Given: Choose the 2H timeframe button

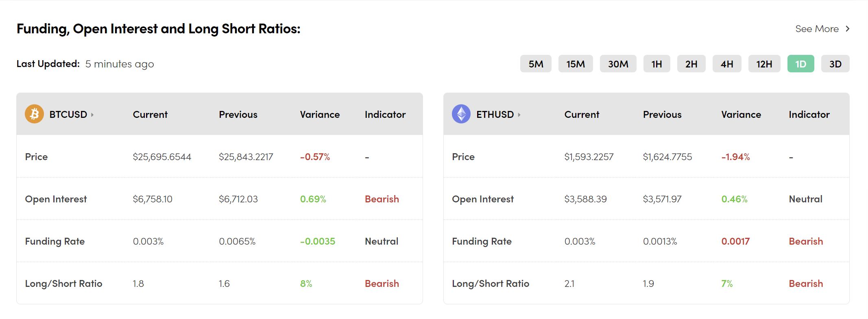Looking at the screenshot, I should [691, 64].
